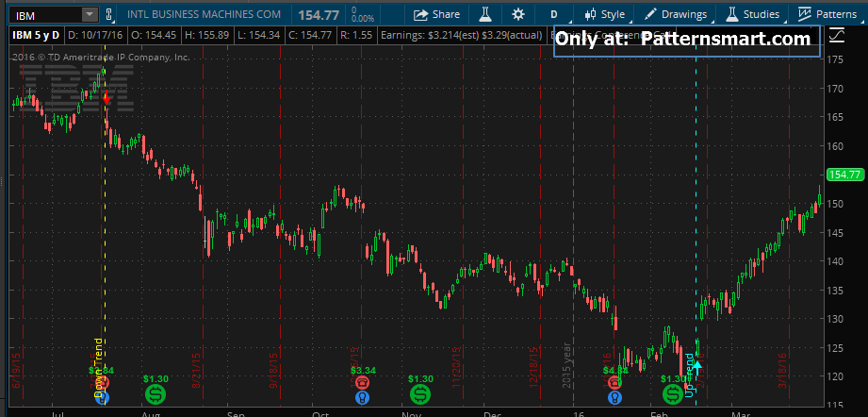Click the Sep label on the time axis
The height and width of the screenshot is (417, 868).
[x=236, y=413]
